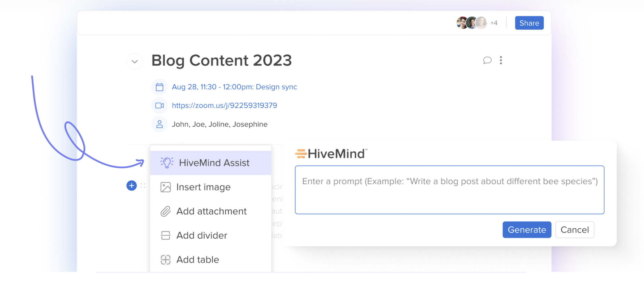Click the video camera icon beside Zoom link
This screenshot has height=308, width=644.
(x=159, y=106)
